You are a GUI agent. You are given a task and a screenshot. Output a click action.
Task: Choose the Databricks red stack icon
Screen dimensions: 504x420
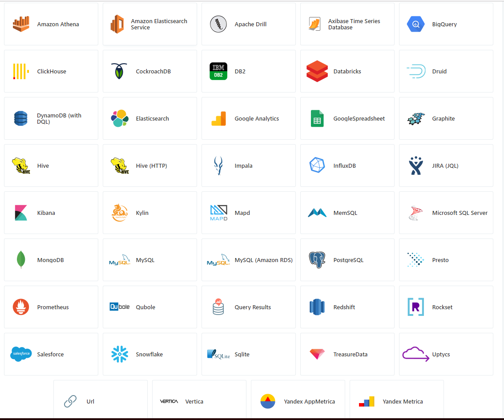317,71
